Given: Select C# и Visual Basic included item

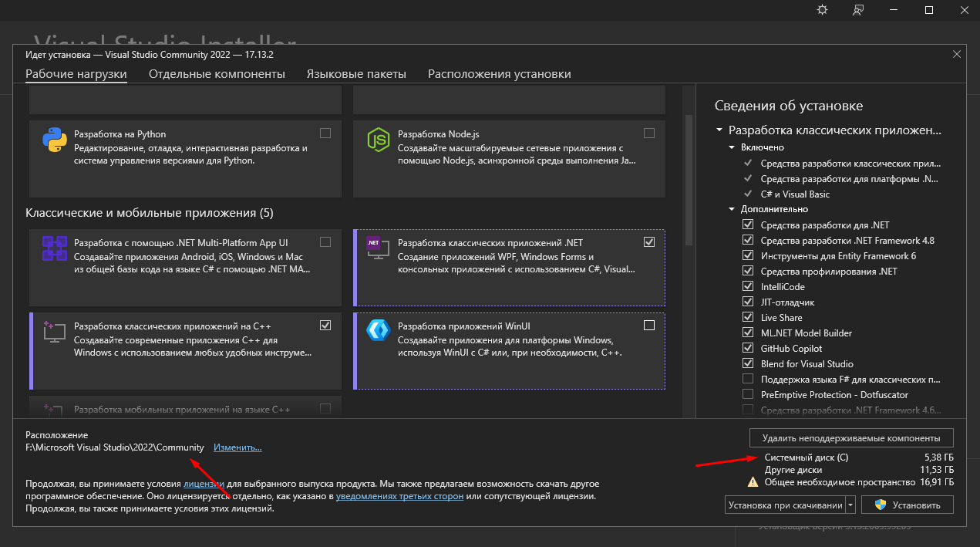Looking at the screenshot, I should click(795, 194).
